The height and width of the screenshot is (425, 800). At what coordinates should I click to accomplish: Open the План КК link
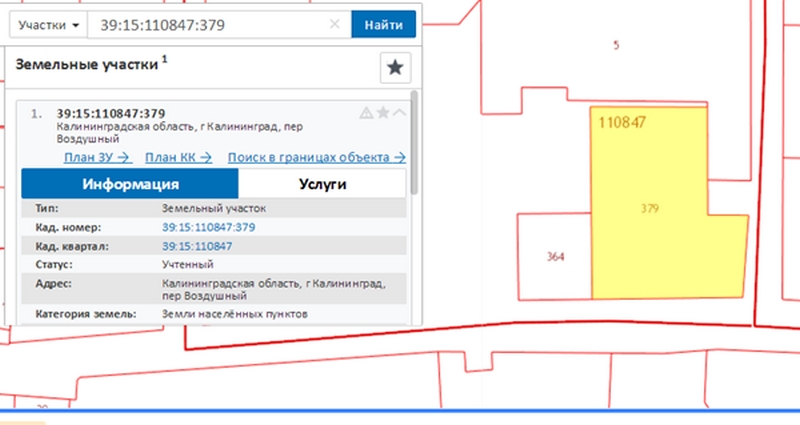pos(179,157)
